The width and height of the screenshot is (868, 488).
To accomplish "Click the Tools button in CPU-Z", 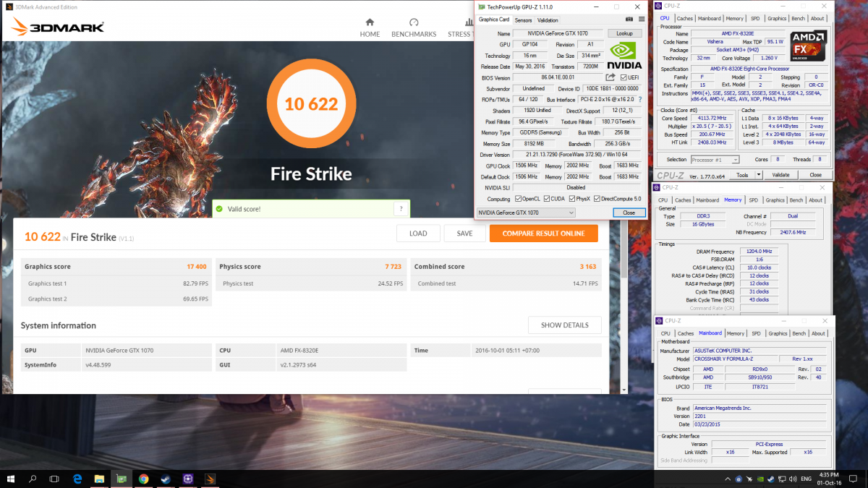I will pos(742,175).
